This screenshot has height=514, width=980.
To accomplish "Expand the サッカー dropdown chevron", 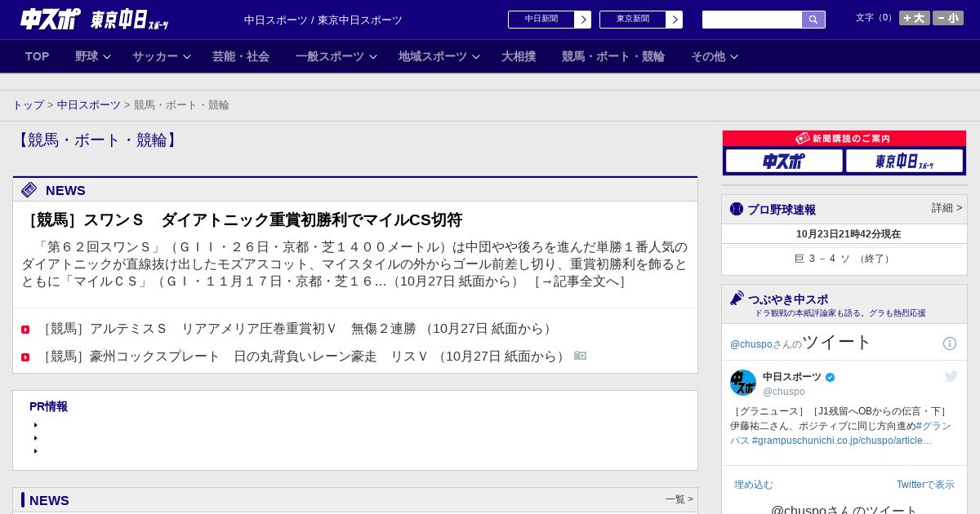I will pyautogui.click(x=187, y=57).
